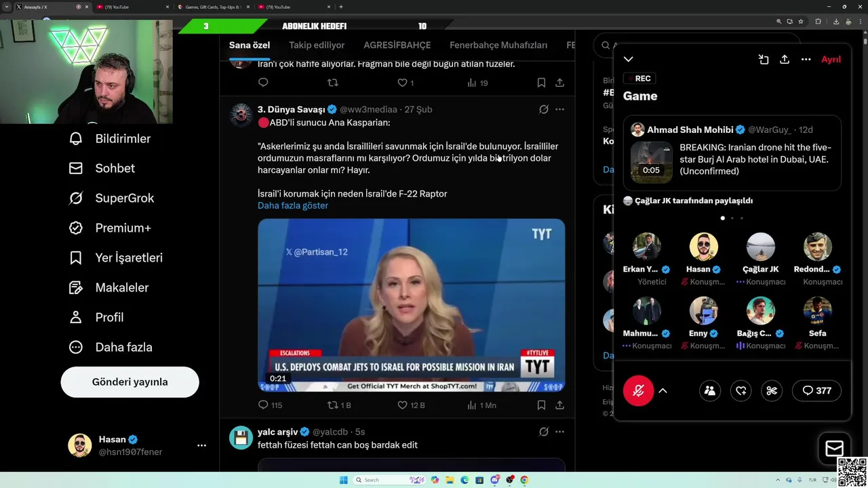Open Sefa speaker avatar in Space
This screenshot has width=868, height=488.
(x=817, y=311)
